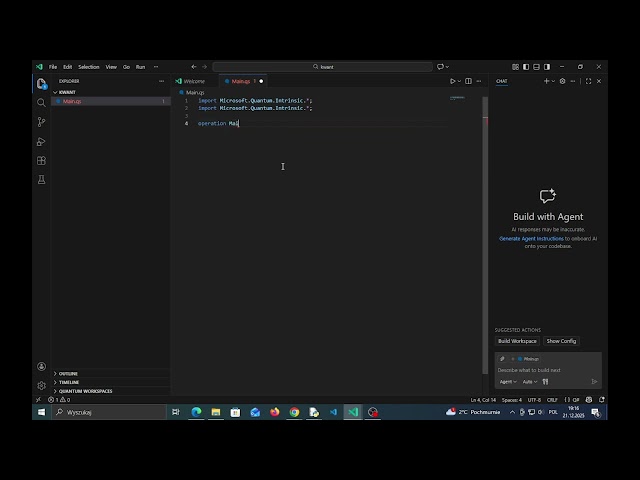Viewport: 640px width, 480px height.
Task: Go forward with the right arrow
Action: point(204,67)
